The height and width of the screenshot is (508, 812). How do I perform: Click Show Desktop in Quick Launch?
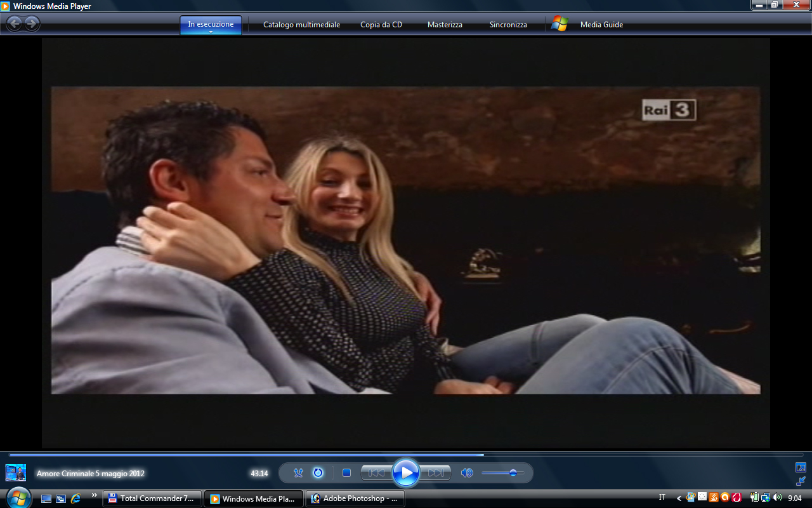46,498
